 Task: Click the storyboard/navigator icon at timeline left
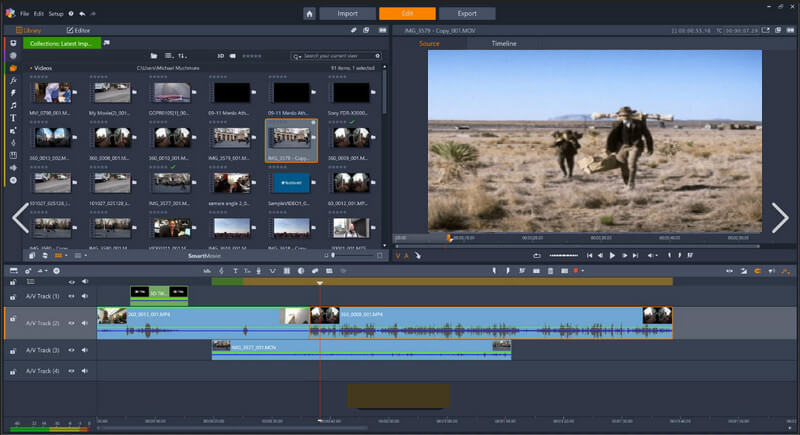pos(13,271)
